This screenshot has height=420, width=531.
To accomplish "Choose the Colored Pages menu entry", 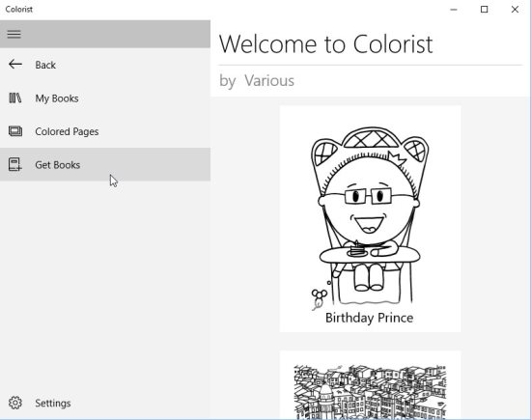I will (x=105, y=131).
